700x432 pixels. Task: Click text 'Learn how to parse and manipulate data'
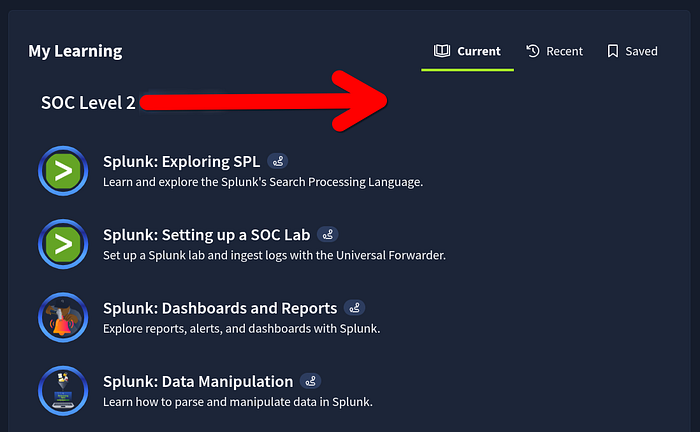[x=209, y=402]
